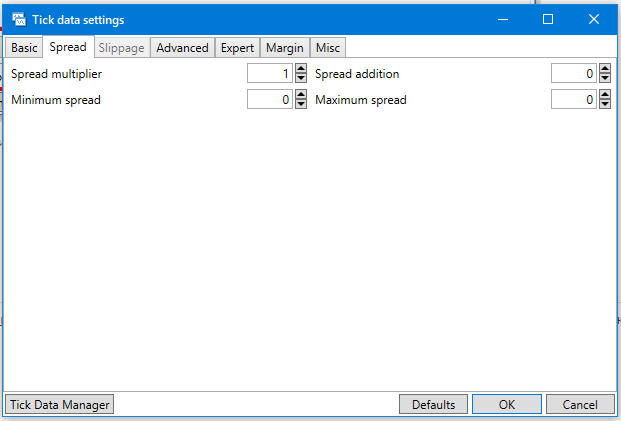621x421 pixels.
Task: Reset settings with Defaults button
Action: 433,404
